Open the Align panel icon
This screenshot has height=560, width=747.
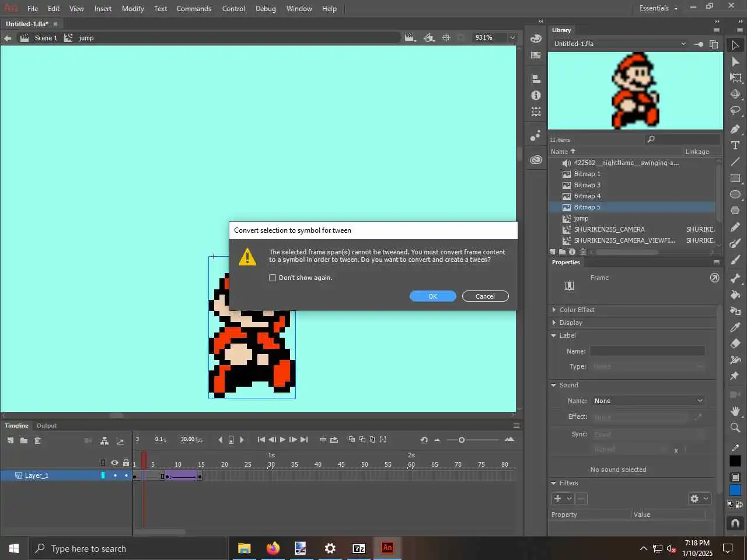tap(536, 79)
